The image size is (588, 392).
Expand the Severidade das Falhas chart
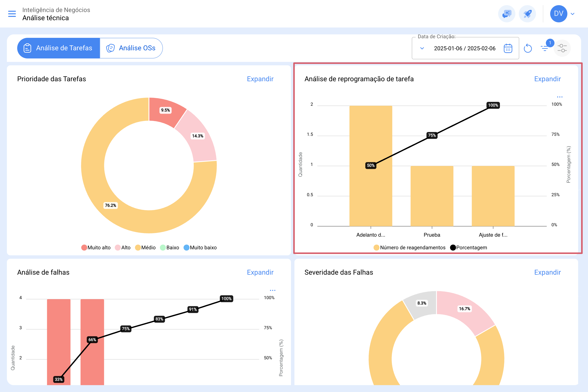(548, 272)
